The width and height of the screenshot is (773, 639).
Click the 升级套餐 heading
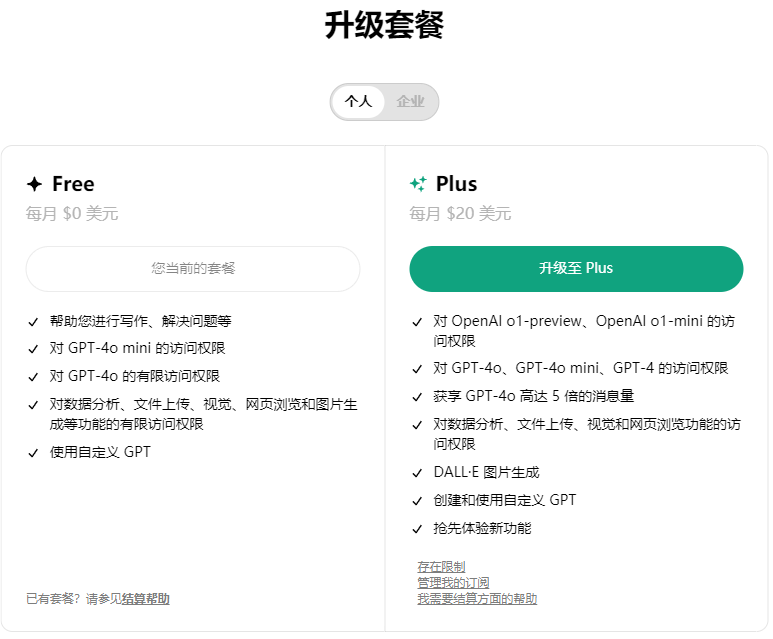385,25
